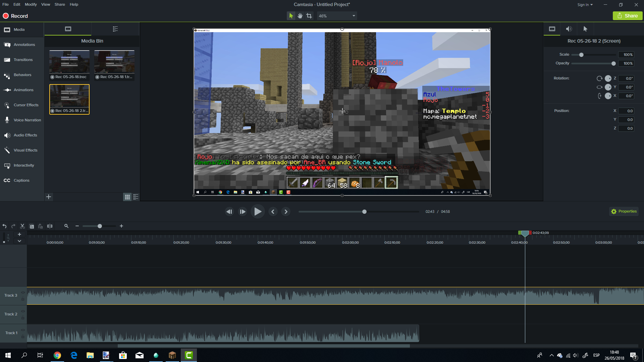Select the Rec 05-26-18.trec thumbnail

pos(69,65)
